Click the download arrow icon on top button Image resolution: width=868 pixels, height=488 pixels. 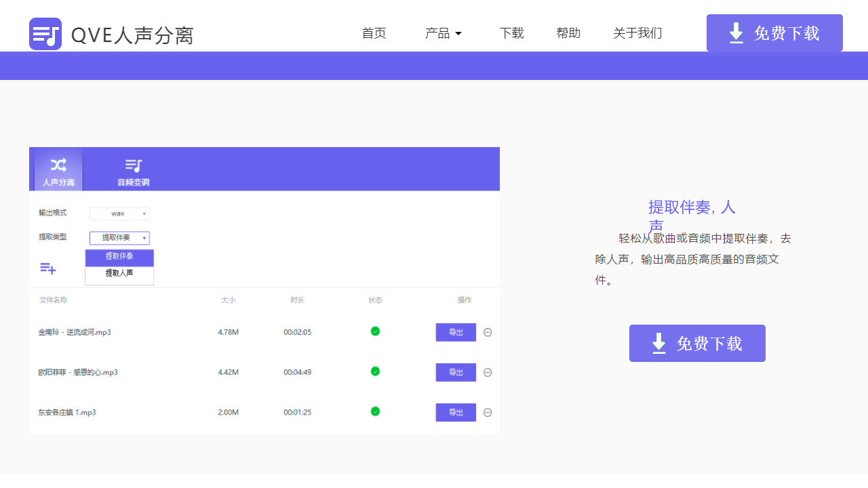pyautogui.click(x=736, y=33)
